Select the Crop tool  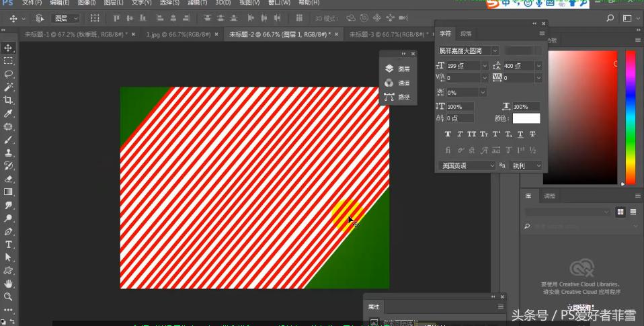(x=8, y=100)
